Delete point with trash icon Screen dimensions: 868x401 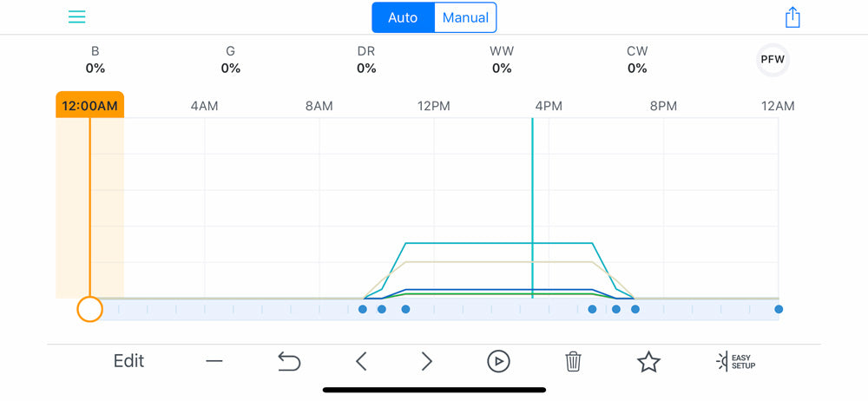(x=573, y=362)
